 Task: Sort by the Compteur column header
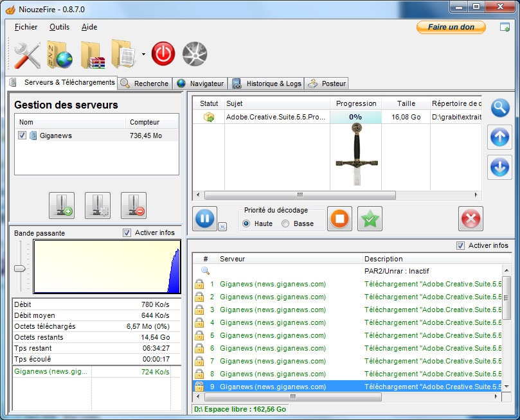coord(152,122)
